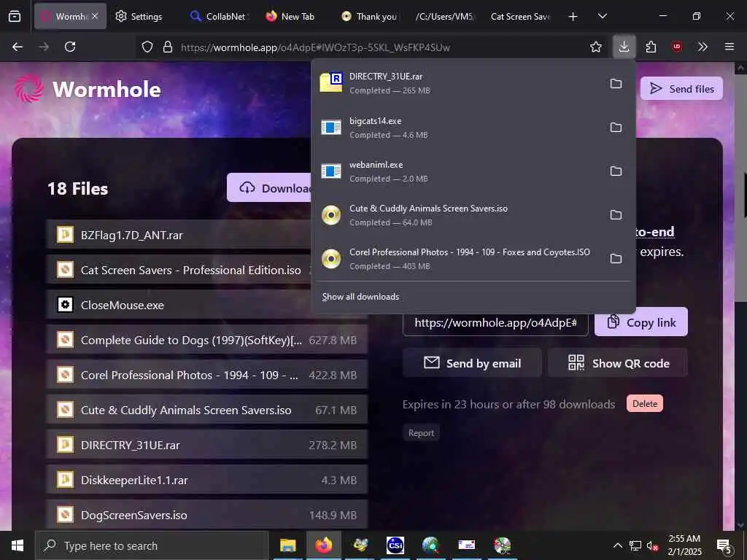Switch to the Thank you tab
Viewport: 747px width, 560px height.
tap(369, 16)
